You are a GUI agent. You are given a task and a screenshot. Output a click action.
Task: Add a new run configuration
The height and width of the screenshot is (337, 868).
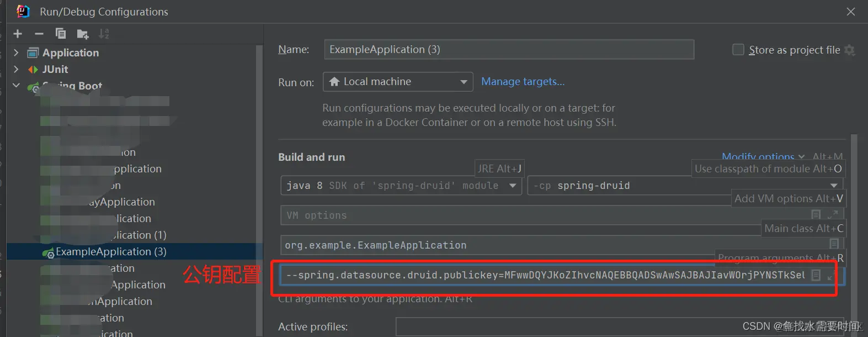[18, 34]
